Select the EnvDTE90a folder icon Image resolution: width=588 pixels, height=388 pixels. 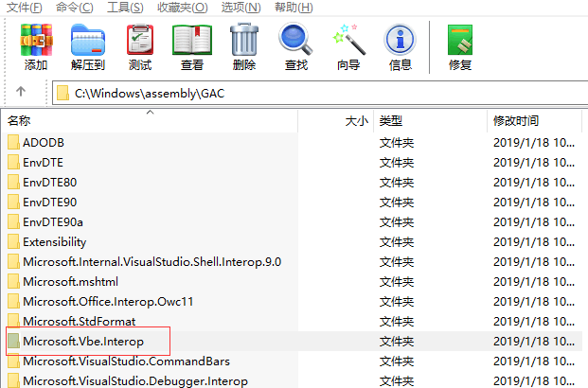coord(13,222)
